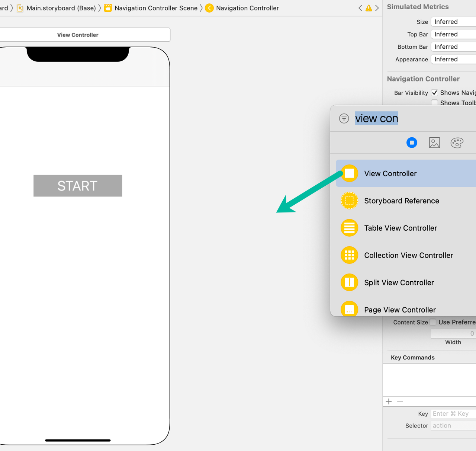Show the Objects library tab

(412, 143)
